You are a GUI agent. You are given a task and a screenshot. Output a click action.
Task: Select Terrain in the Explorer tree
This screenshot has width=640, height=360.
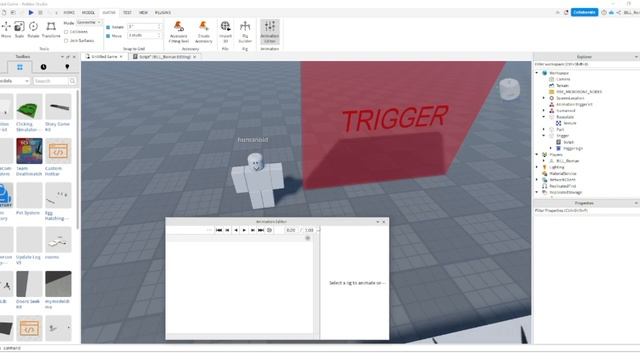(562, 86)
